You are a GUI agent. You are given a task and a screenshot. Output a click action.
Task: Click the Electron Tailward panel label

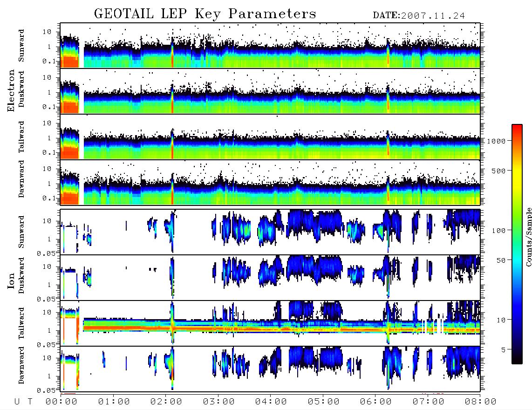pyautogui.click(x=21, y=137)
